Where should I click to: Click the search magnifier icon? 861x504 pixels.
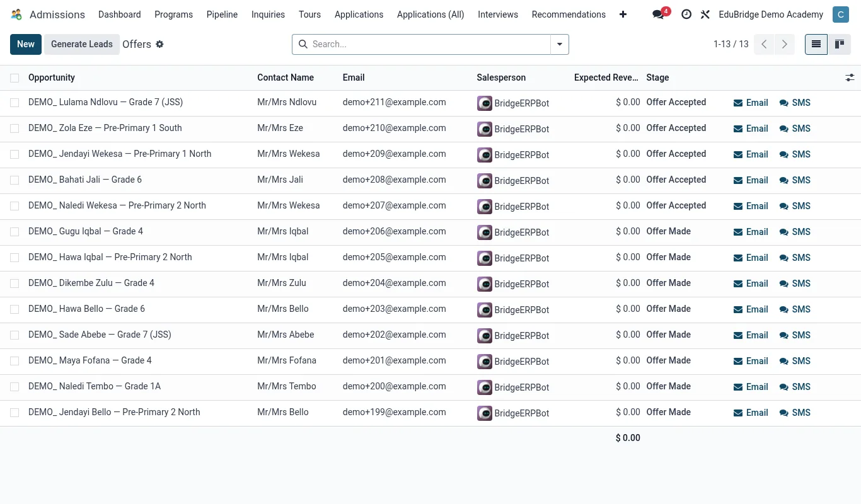tap(303, 44)
